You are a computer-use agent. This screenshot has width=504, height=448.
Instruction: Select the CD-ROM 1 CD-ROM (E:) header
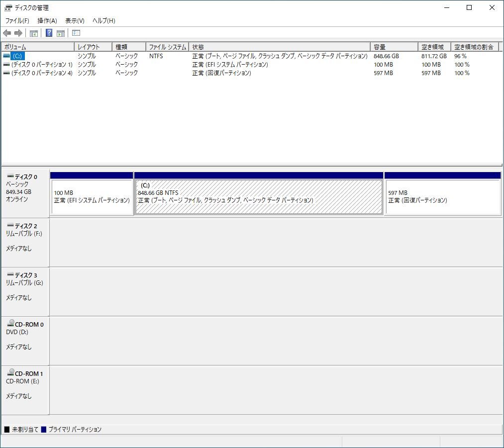25,390
